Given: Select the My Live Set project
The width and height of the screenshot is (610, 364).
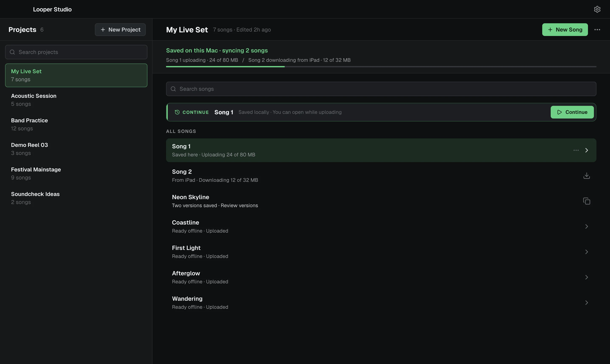Looking at the screenshot, I should [76, 75].
